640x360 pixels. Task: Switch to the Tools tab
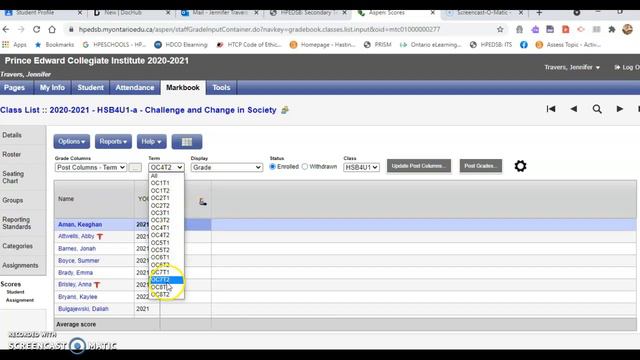tap(221, 88)
